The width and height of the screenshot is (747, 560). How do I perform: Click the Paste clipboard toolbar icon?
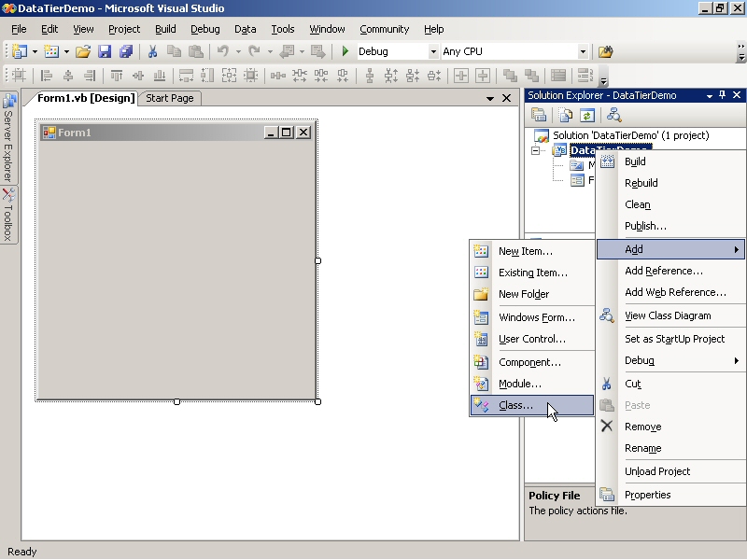[x=196, y=51]
